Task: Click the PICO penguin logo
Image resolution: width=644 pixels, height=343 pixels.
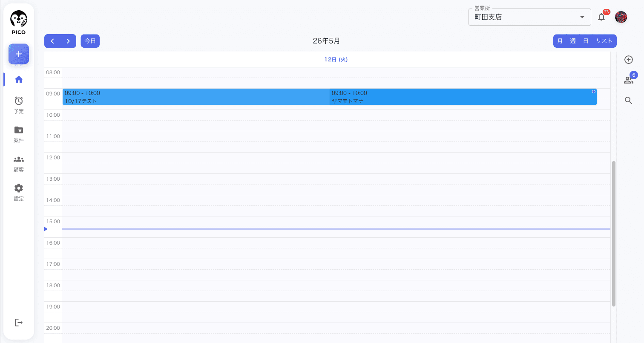Action: 19,22
